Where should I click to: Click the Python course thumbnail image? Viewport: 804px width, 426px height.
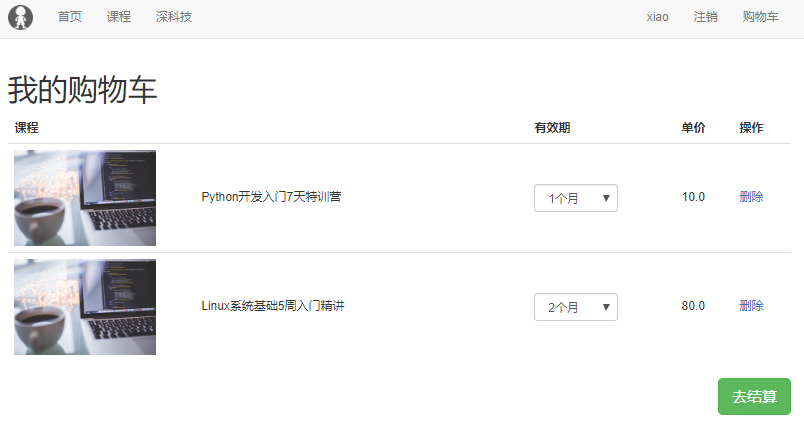point(85,198)
